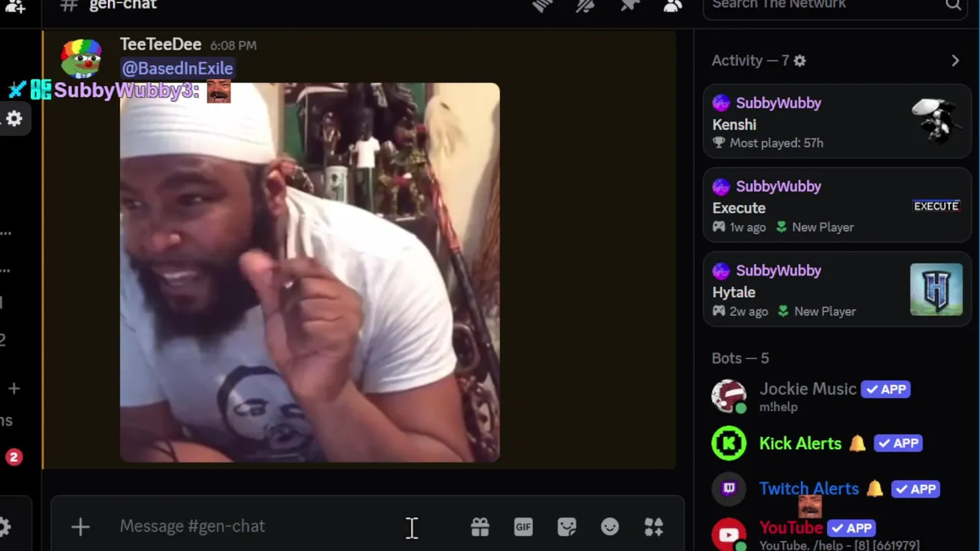This screenshot has height=551, width=980.
Task: Click the @BasedInExile mention
Action: point(178,68)
